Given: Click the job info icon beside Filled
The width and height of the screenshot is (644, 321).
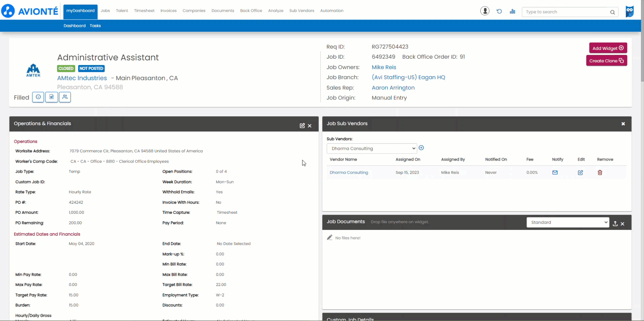Looking at the screenshot, I should 38,97.
